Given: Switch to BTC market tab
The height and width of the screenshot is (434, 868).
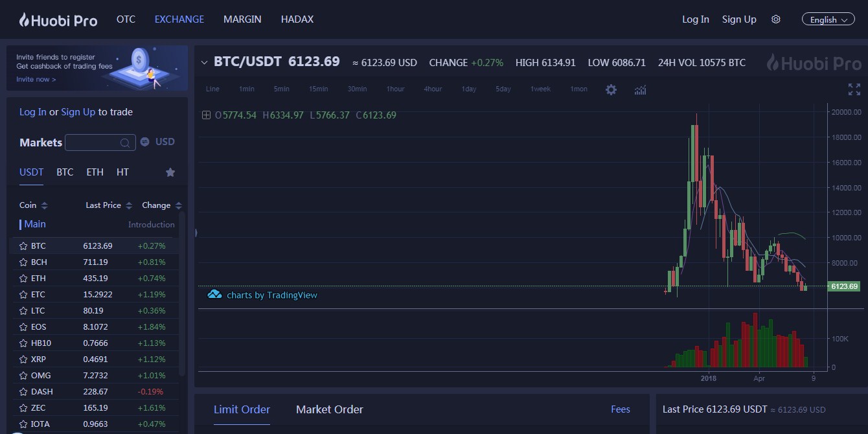Looking at the screenshot, I should [x=65, y=172].
